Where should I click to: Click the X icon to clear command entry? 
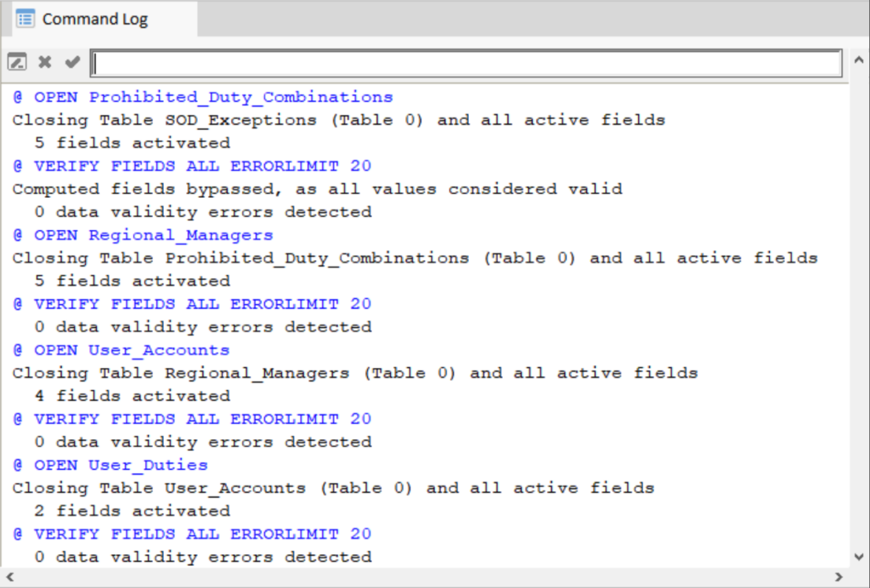click(x=45, y=62)
